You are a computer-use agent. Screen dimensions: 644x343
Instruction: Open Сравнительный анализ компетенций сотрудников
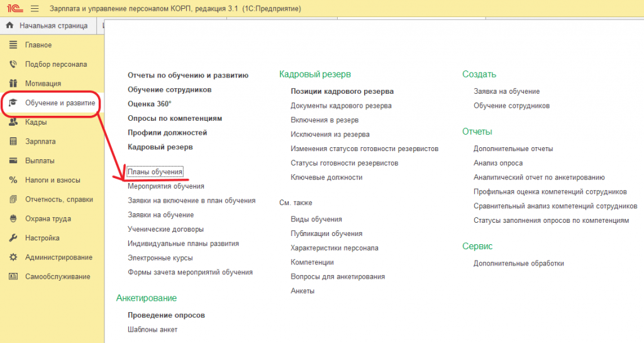555,206
